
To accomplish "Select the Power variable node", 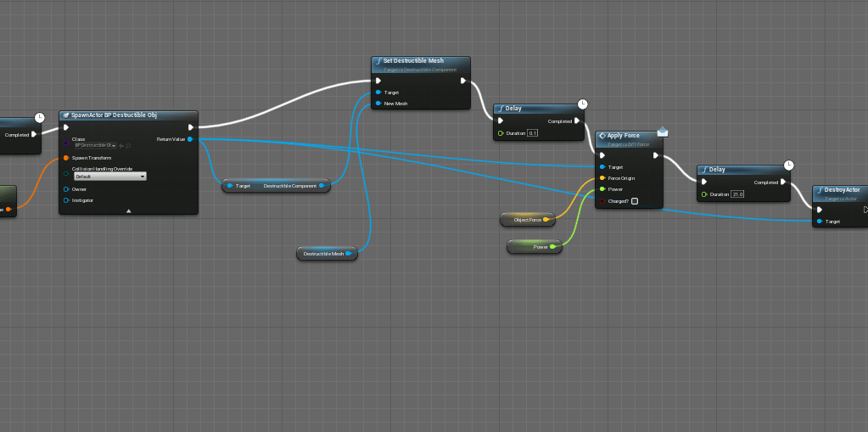I will click(532, 246).
